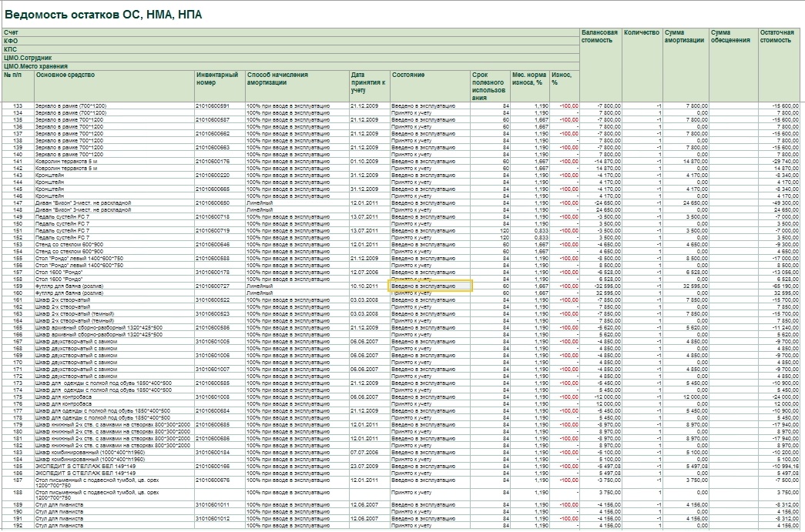Viewport: 805px width, 532px height.
Task: Select the ЦМО.Место хранения header row
Action: (x=290, y=66)
